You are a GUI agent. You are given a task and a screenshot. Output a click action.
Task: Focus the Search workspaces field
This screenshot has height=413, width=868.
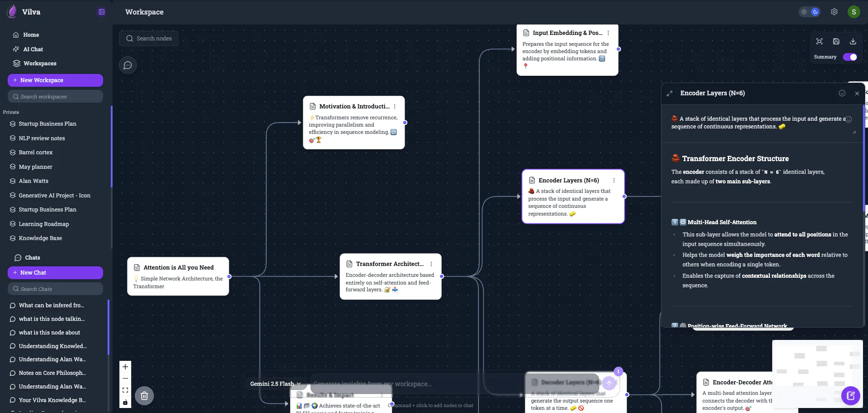(x=55, y=97)
